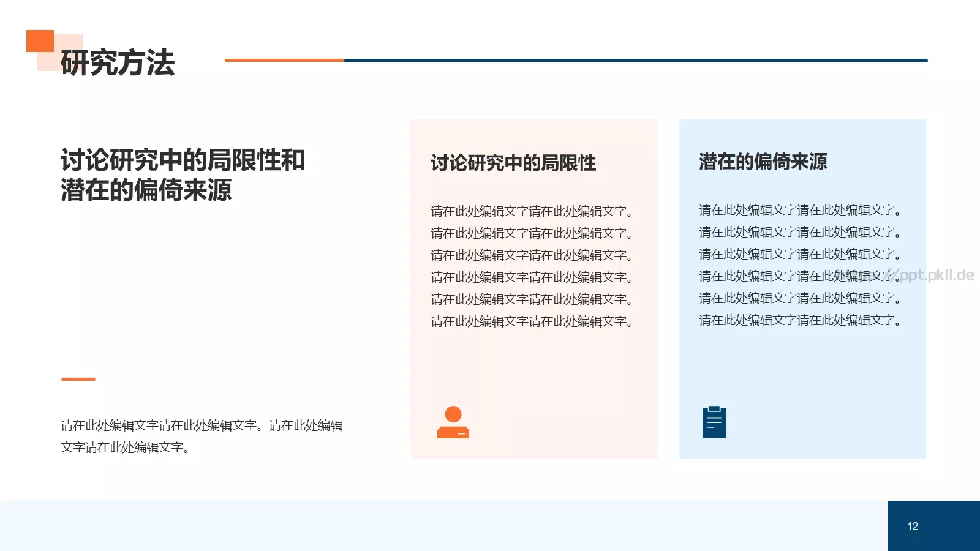Click last body line in blue card

(800, 320)
